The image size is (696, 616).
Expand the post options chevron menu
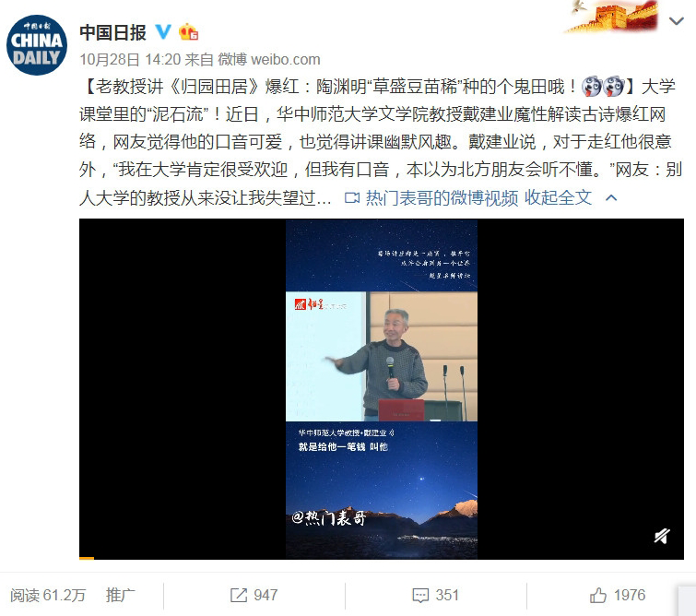pos(676,21)
